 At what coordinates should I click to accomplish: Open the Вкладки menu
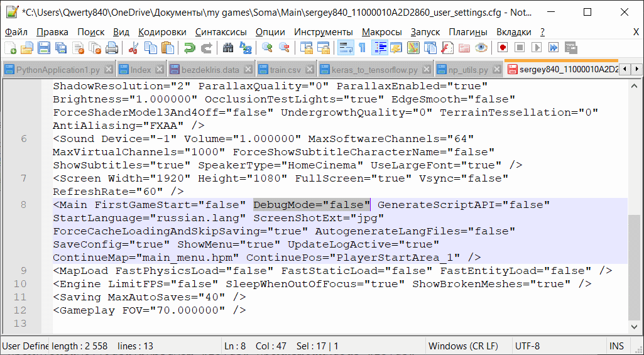click(513, 32)
